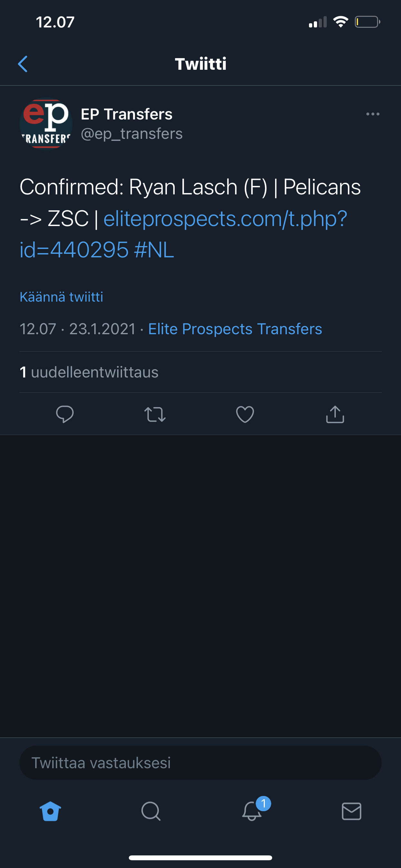Tap the tweet timestamp 12.07 · 23.1.2021
The height and width of the screenshot is (868, 401).
[77, 329]
